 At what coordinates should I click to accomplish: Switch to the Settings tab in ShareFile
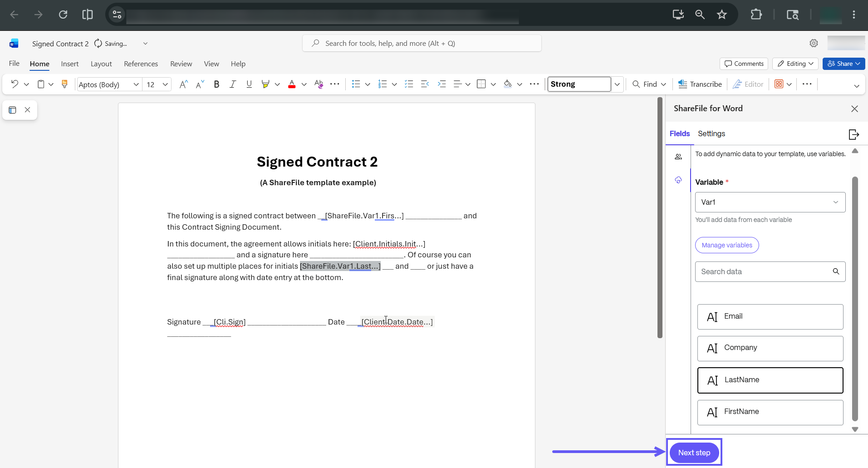tap(711, 133)
